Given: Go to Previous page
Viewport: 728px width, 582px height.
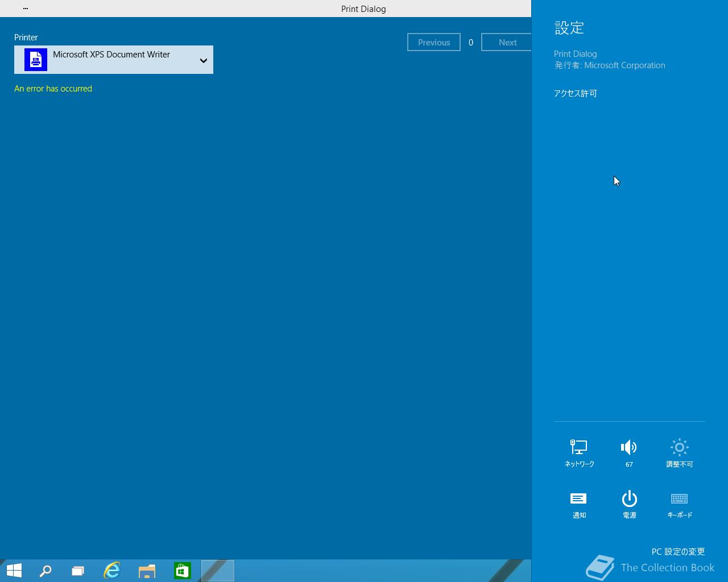Looking at the screenshot, I should point(434,42).
